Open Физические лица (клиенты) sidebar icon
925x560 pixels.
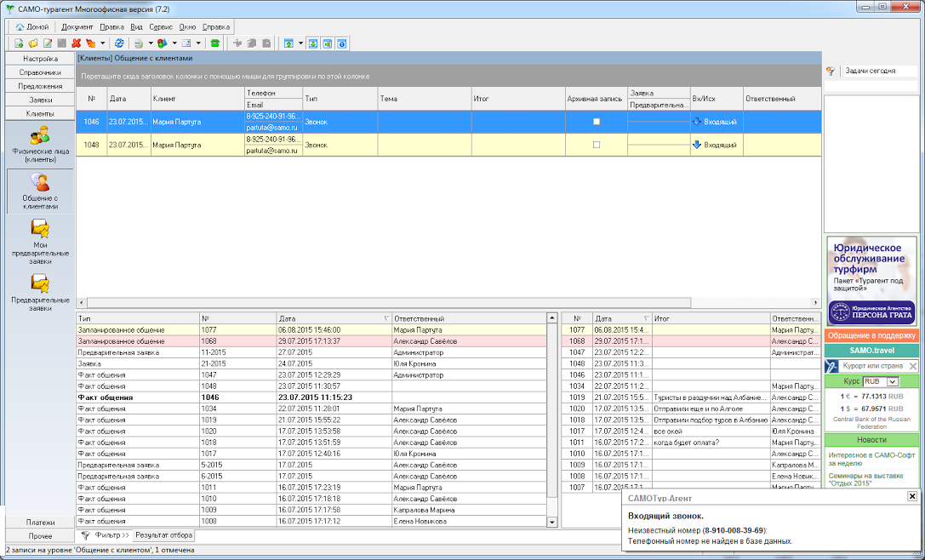[40, 144]
